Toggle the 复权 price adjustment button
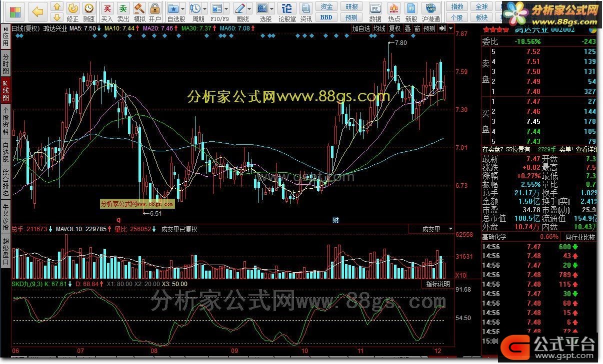 tap(395, 28)
